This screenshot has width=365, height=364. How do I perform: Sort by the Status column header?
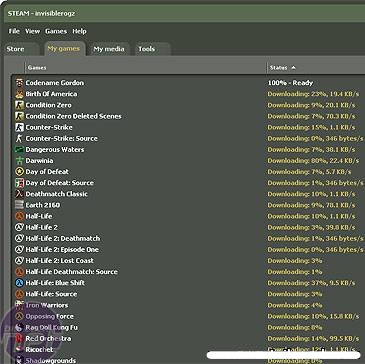point(316,68)
